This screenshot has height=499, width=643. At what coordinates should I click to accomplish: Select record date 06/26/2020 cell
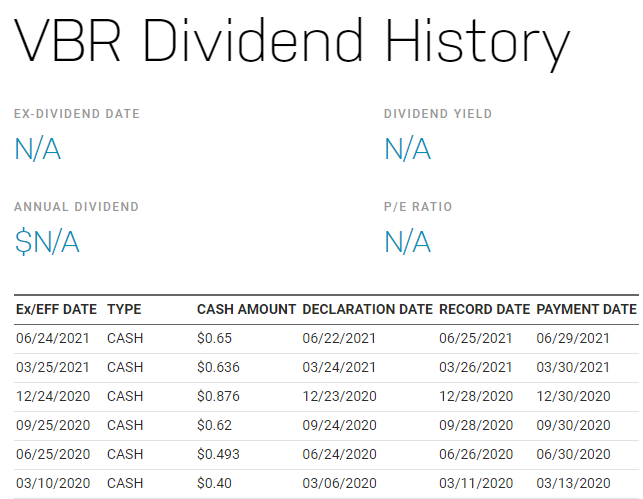(x=476, y=454)
